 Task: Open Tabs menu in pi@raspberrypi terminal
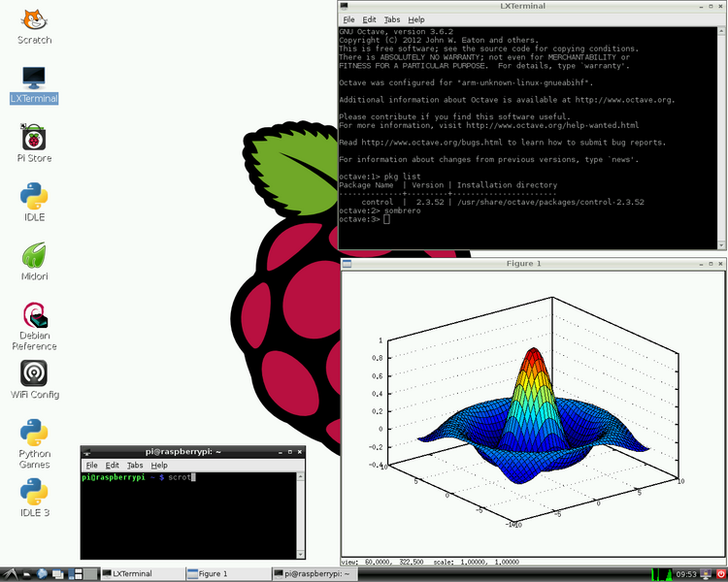[x=135, y=465]
